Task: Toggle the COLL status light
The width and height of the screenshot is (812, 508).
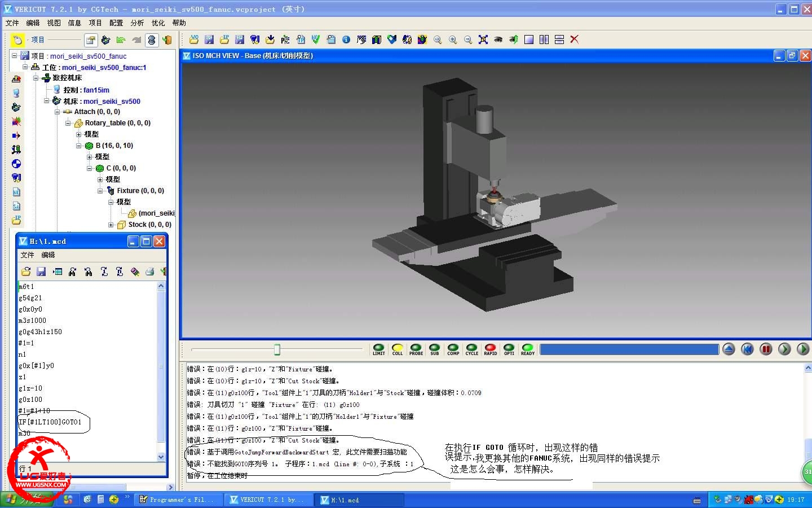Action: tap(398, 349)
